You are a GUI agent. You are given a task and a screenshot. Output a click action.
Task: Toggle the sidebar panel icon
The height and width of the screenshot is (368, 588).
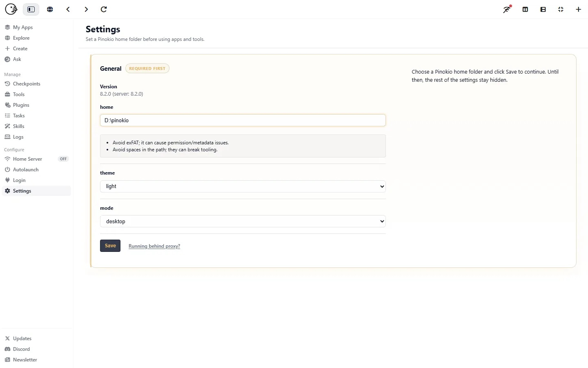(x=31, y=9)
